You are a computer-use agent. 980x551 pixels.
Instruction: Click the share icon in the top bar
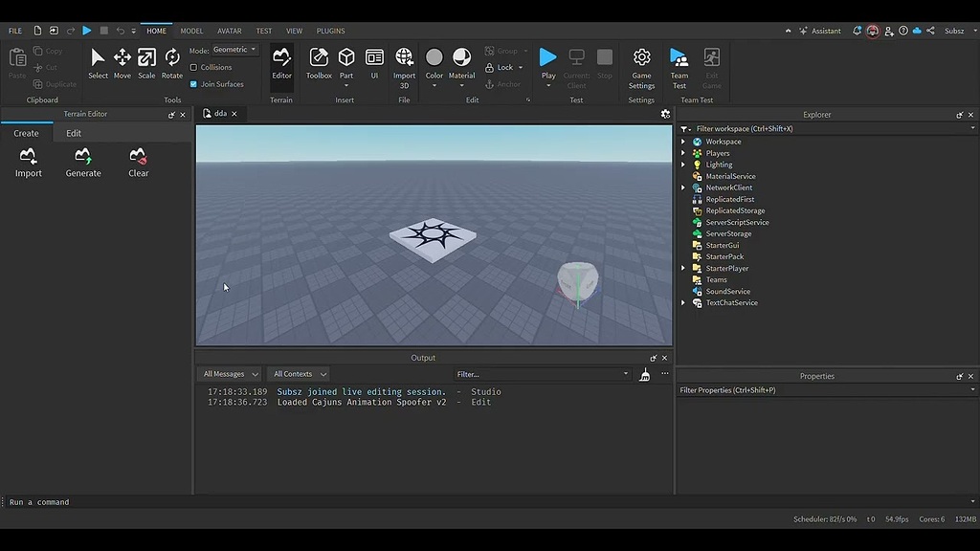[x=930, y=31]
